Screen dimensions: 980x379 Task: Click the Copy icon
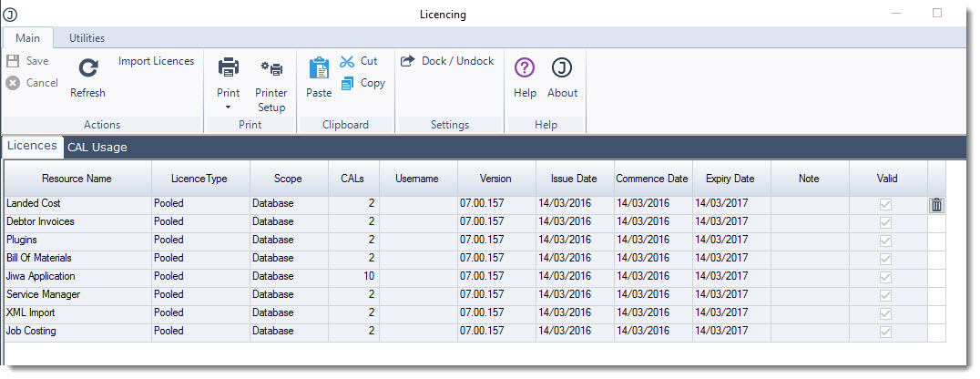(x=348, y=83)
